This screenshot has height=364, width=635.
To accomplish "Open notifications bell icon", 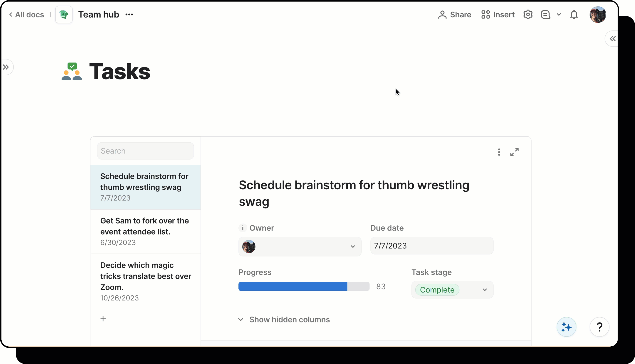I will [574, 15].
